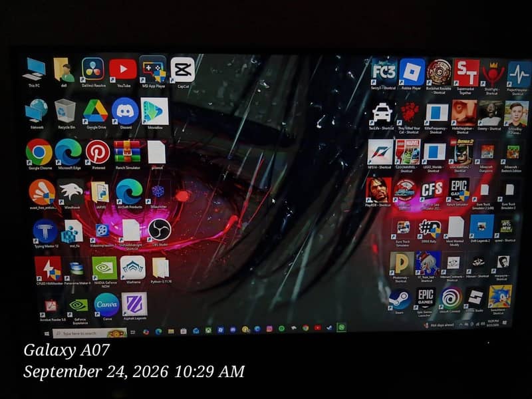This screenshot has height=399, width=532.
Task: Focus the taskbar search box
Action: (x=90, y=333)
